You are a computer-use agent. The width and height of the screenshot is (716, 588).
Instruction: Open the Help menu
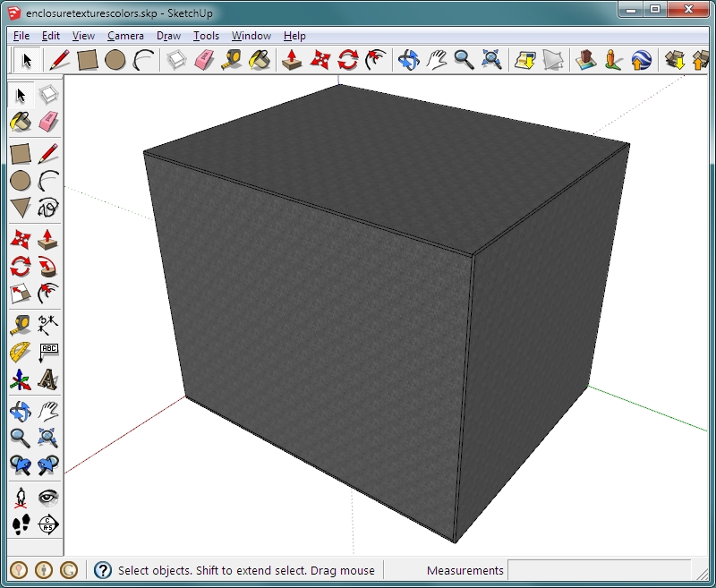tap(294, 36)
